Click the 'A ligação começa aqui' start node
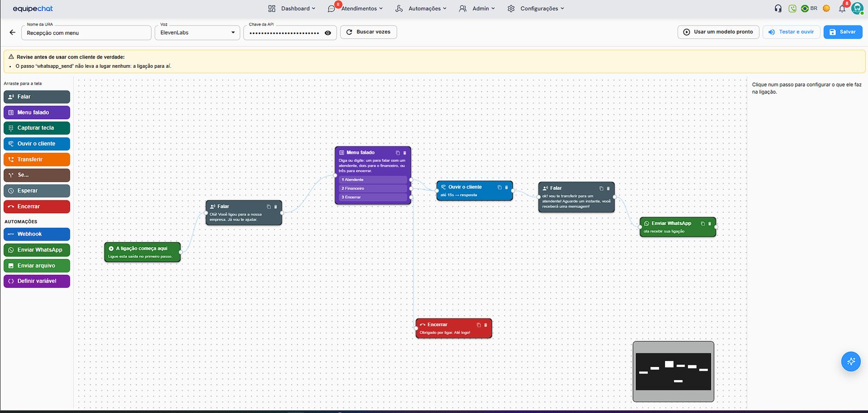The height and width of the screenshot is (413, 868). tap(142, 252)
